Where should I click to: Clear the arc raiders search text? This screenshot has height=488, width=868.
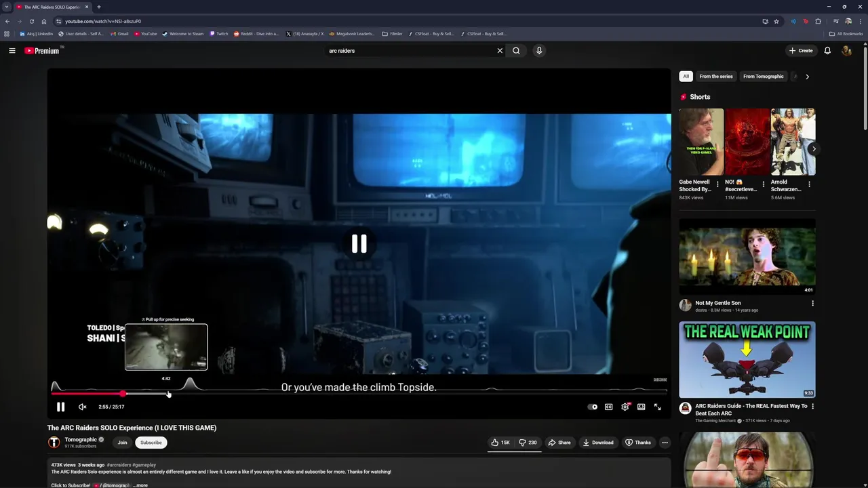(x=500, y=51)
